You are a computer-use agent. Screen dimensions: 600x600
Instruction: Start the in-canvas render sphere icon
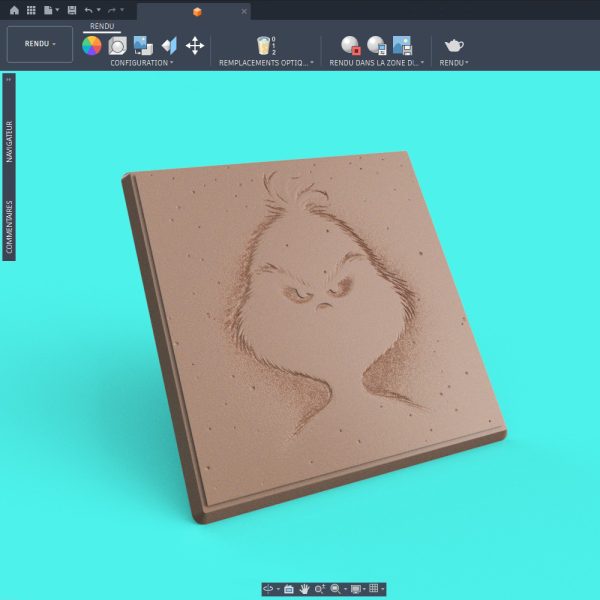click(351, 46)
